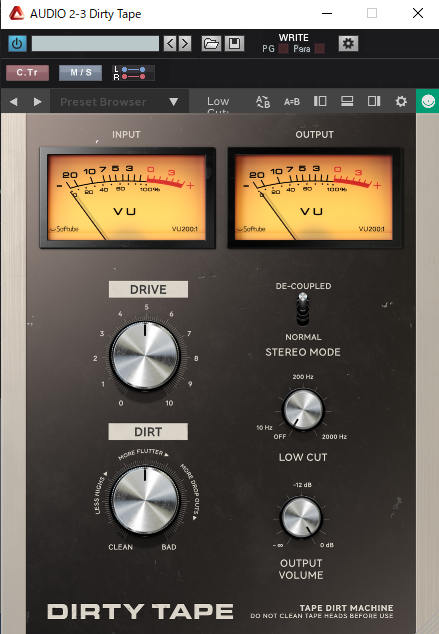Go to next preset with right chevron

coord(185,43)
